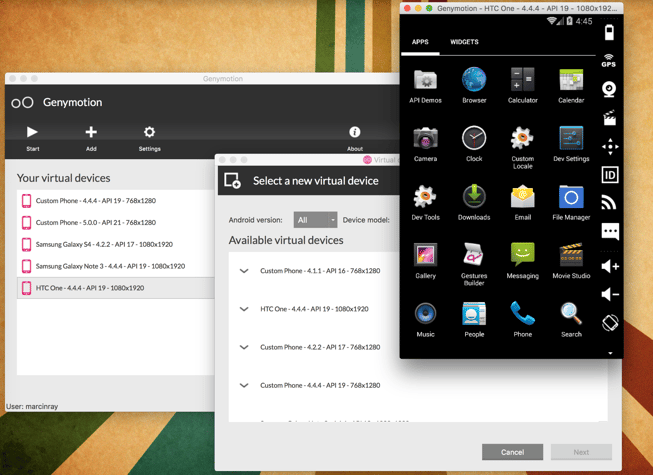Viewport: 653px width, 475px height.
Task: Click the Cancel button
Action: (512, 452)
